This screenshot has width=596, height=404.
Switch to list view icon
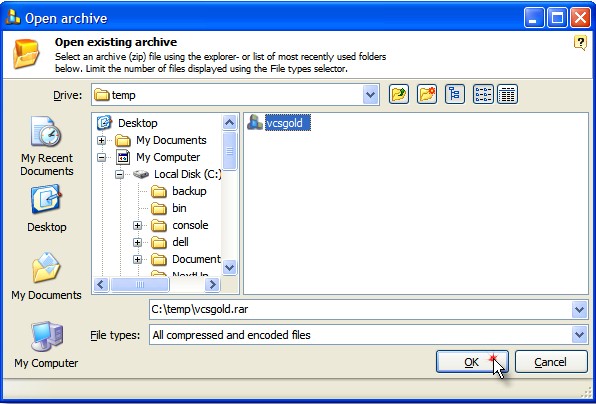[x=483, y=94]
